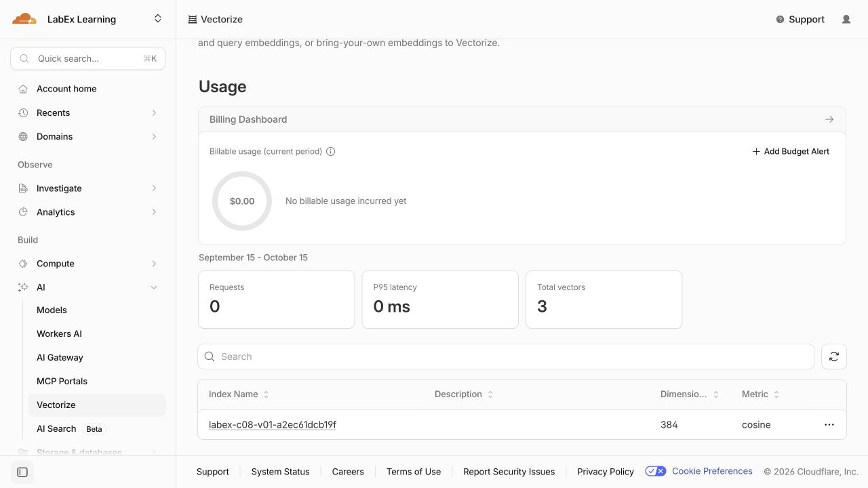Click the $0.00 usage ring

242,201
